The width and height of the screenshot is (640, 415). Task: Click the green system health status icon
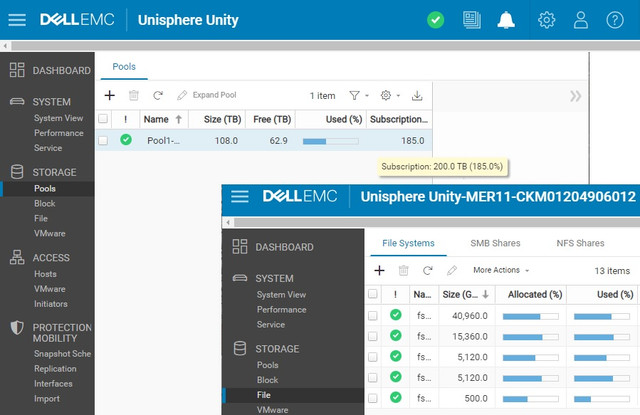[436, 20]
